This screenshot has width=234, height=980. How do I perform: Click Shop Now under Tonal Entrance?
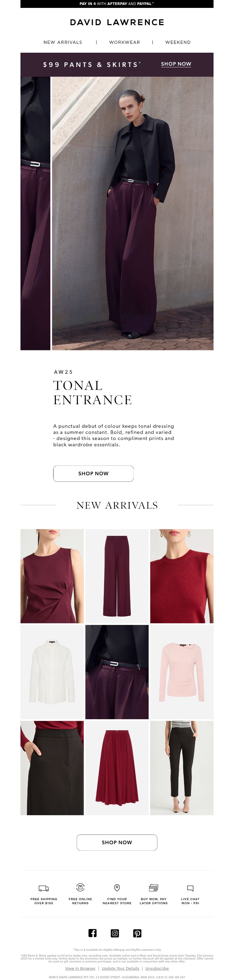coord(93,474)
